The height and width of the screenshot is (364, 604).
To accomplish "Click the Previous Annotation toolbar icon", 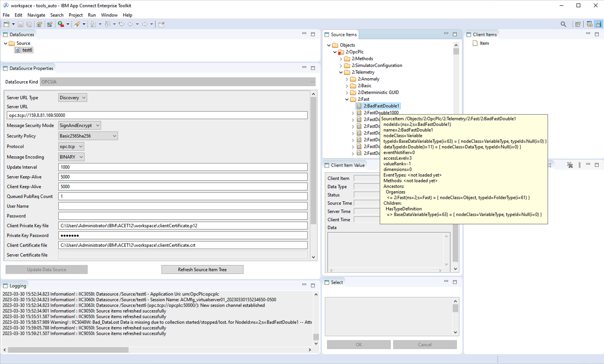I will [x=107, y=24].
